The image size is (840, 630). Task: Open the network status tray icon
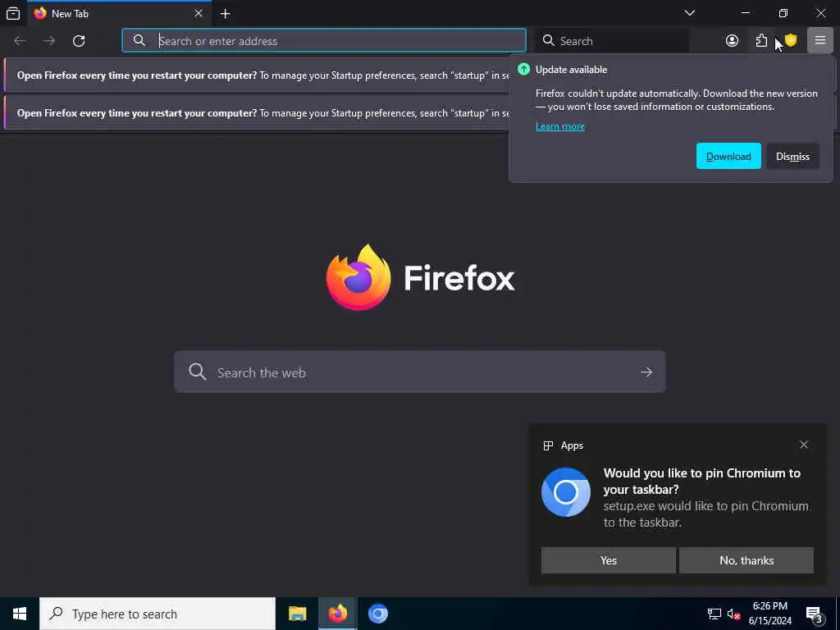pos(714,614)
